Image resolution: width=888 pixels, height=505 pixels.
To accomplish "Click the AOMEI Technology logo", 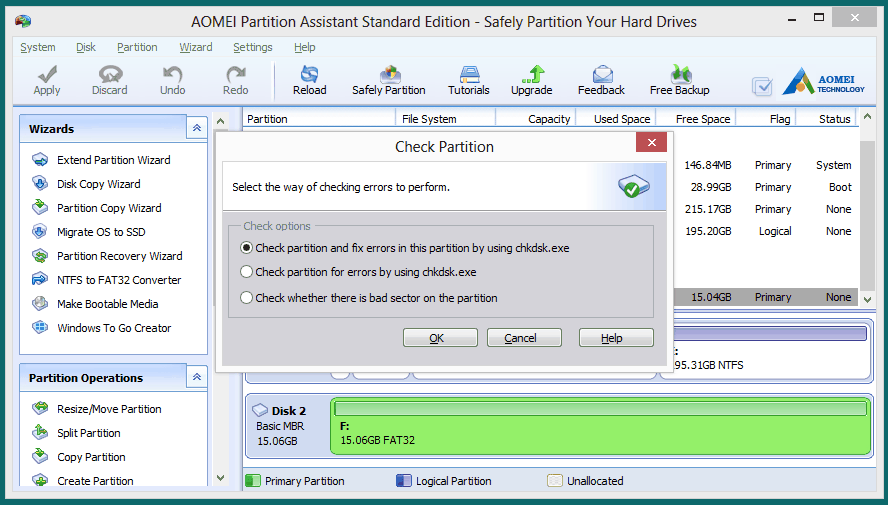I will (824, 82).
